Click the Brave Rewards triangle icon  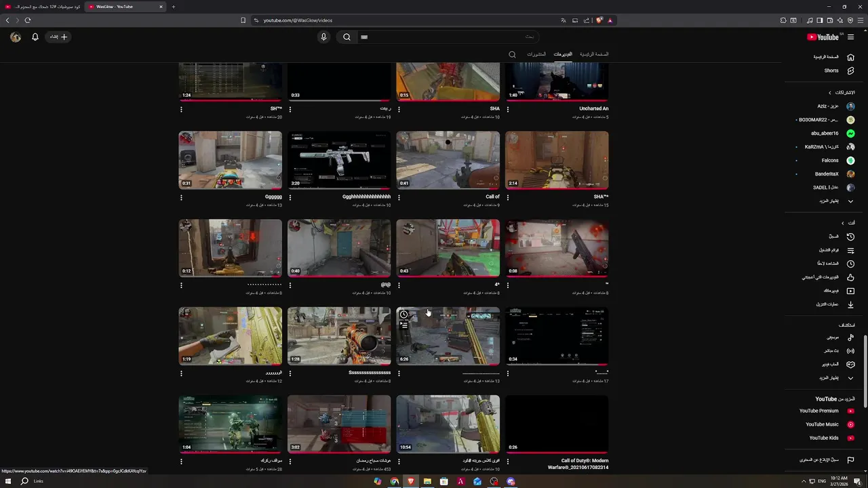point(610,20)
